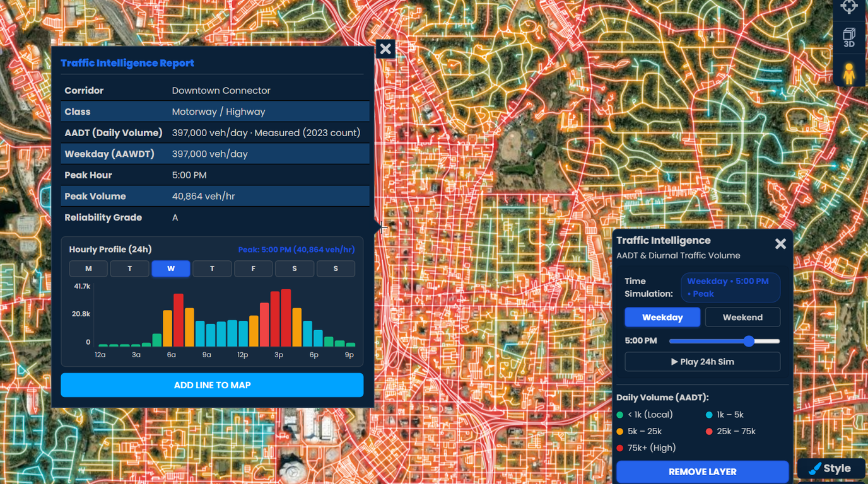This screenshot has width=868, height=484.
Task: Select the second S (Sunday) day tab
Action: 336,268
